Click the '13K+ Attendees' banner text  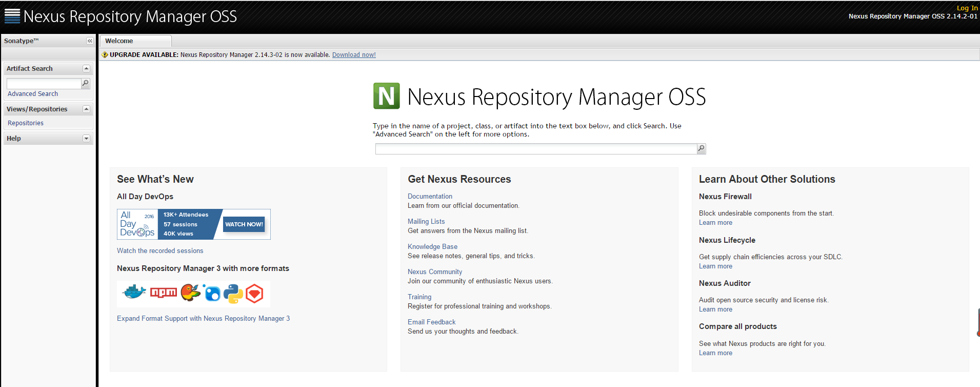coord(186,215)
